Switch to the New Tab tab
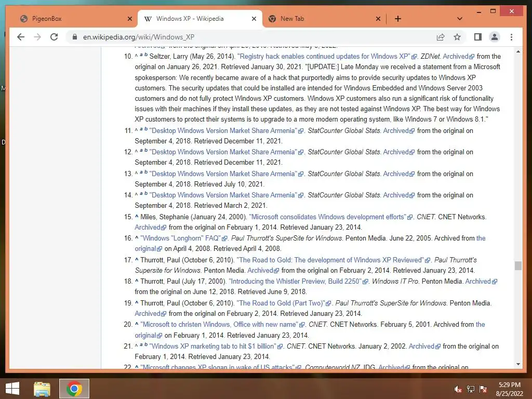532x399 pixels. [324, 19]
